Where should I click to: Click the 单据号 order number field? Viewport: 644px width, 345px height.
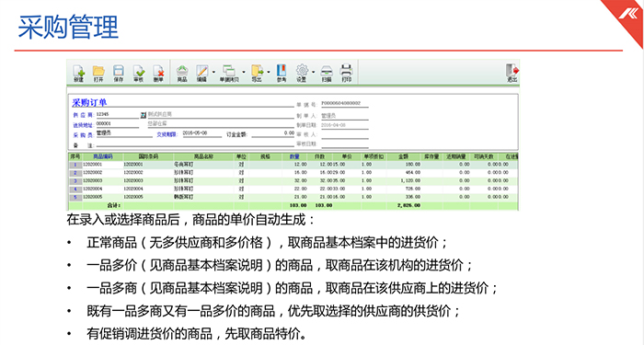click(344, 103)
